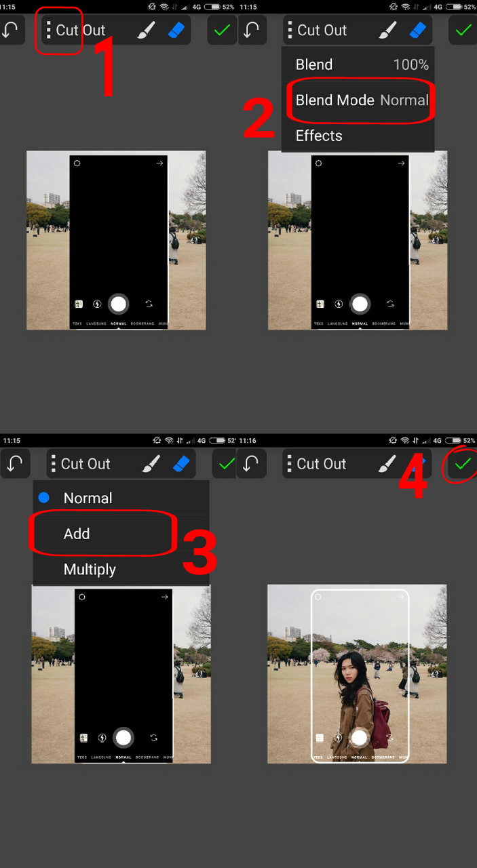
Task: Toggle the brush icon beside the step 4 number
Action: coord(387,464)
